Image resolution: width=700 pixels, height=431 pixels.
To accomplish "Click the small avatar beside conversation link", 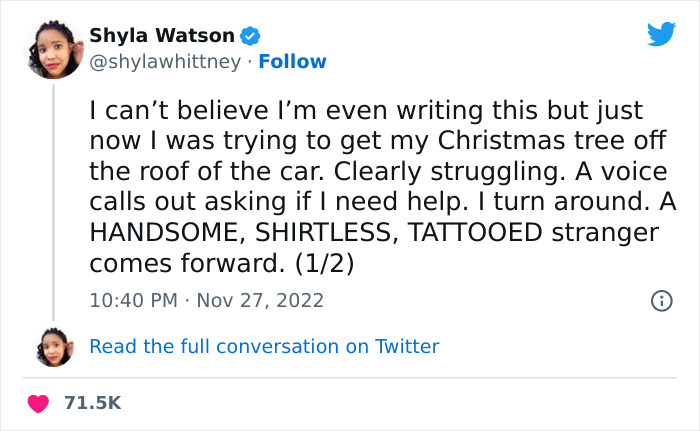I will 54,346.
